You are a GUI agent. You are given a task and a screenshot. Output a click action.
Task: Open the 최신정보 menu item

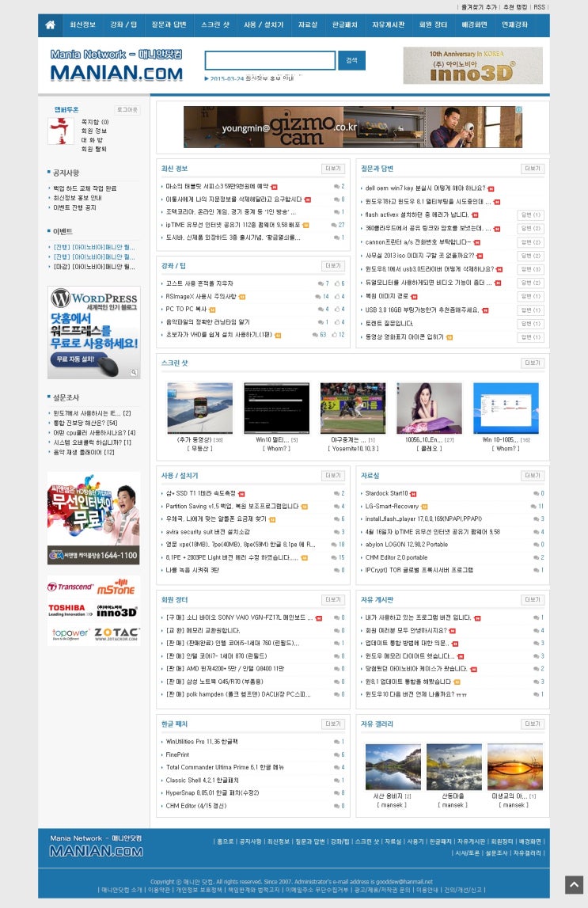82,25
